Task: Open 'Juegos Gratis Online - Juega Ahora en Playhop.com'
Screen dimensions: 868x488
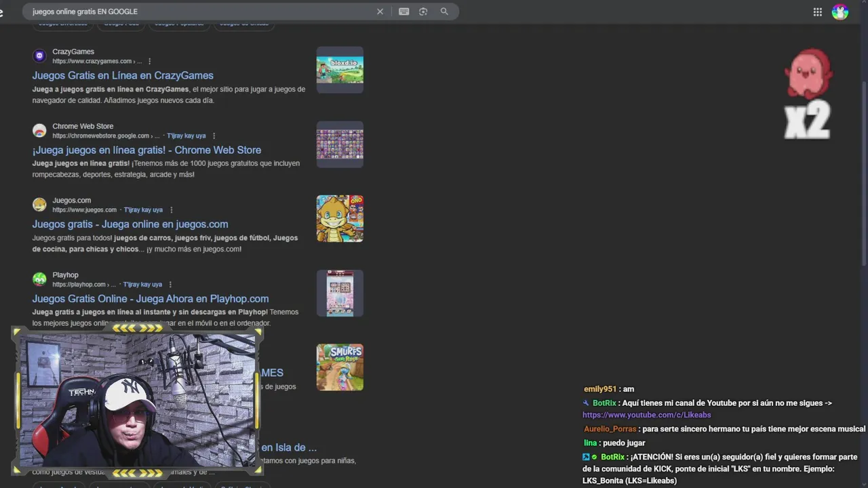Action: (x=151, y=299)
